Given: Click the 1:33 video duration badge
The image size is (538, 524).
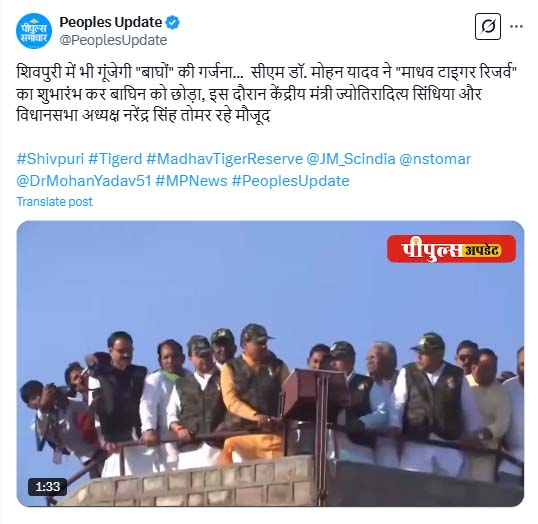Looking at the screenshot, I should (47, 487).
